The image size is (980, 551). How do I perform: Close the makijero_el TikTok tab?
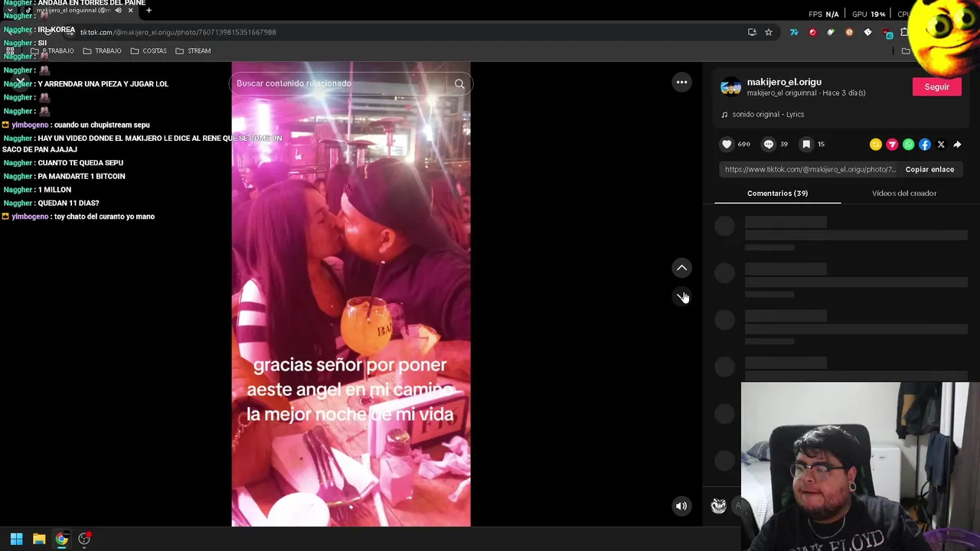point(130,11)
